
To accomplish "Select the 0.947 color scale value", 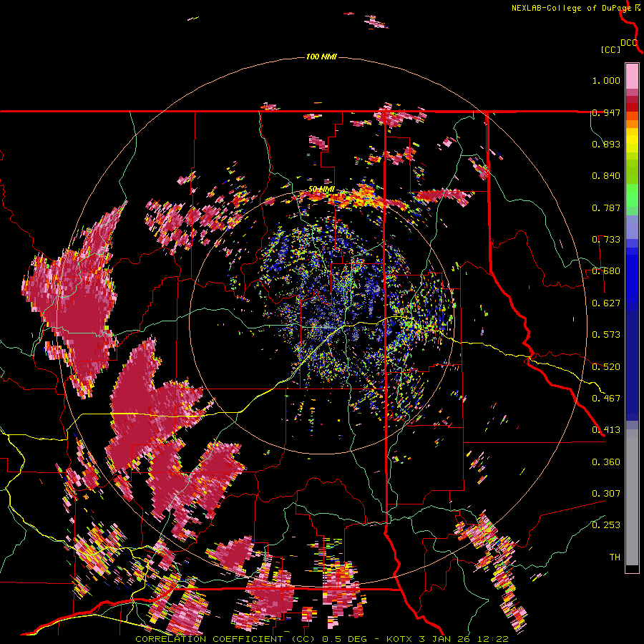I will (606, 112).
